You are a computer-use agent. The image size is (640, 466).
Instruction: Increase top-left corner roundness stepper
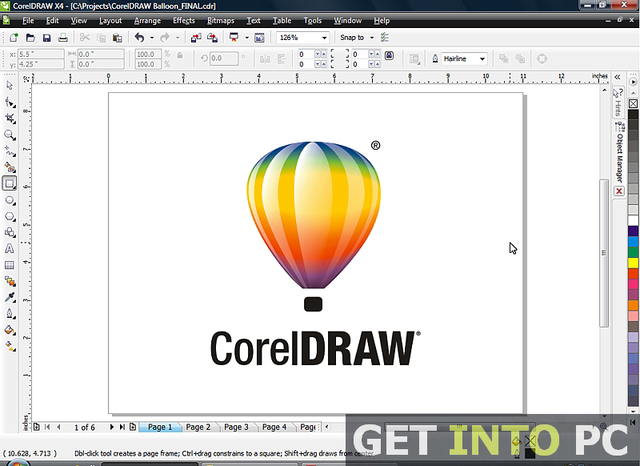point(324,53)
